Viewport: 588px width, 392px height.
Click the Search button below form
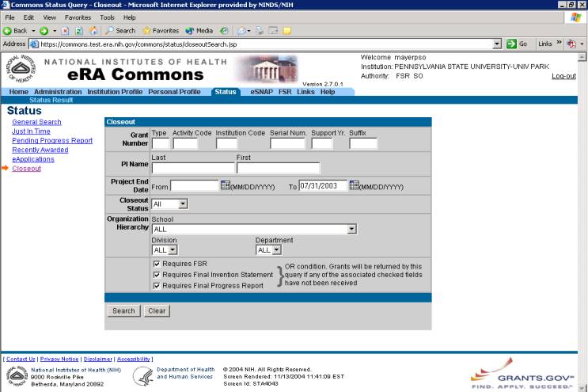[123, 311]
